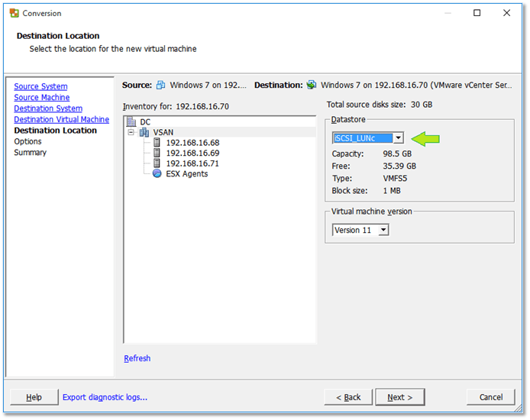Click Export diagnostic logs link
Viewport: 530px width, 420px height.
[105, 397]
